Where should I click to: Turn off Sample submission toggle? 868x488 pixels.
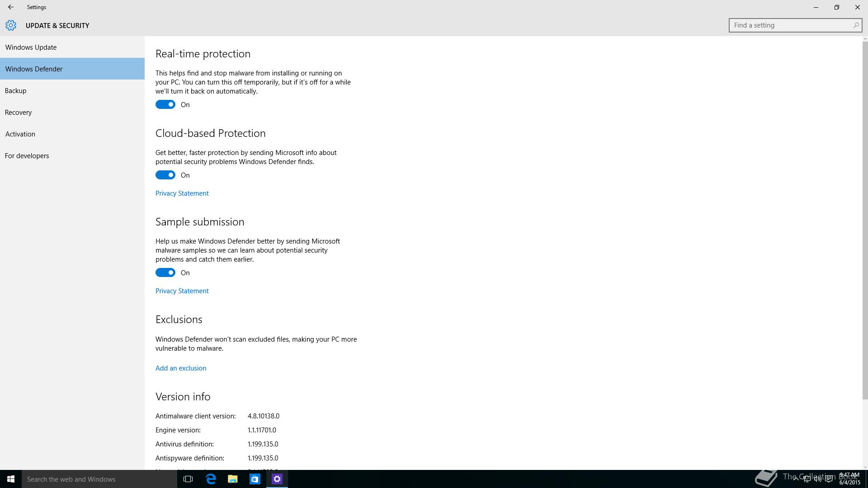coord(165,272)
